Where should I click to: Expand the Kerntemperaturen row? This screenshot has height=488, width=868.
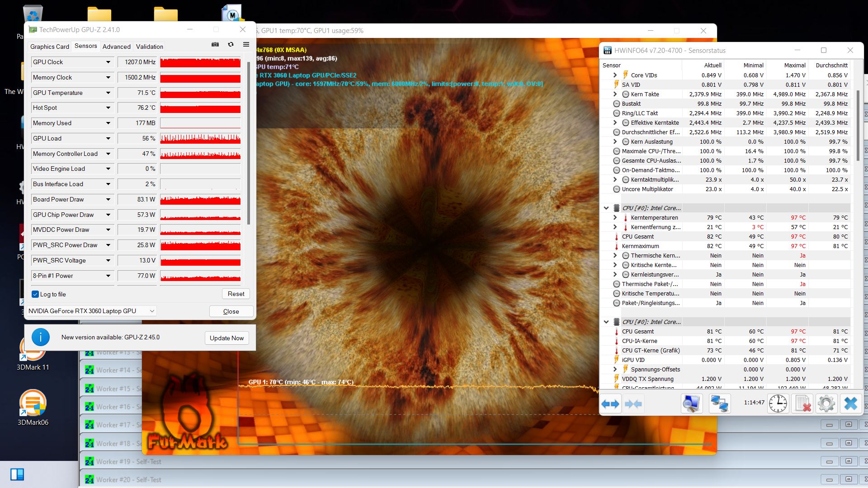point(615,217)
